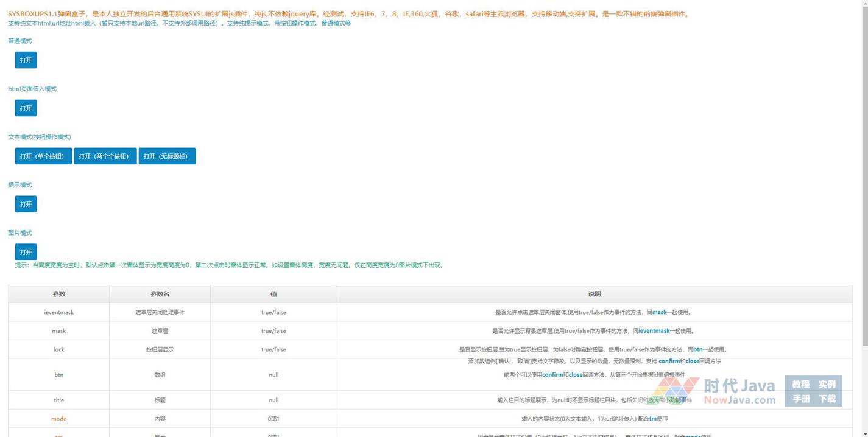Click 打开 button under html页面传入模式
Viewport: 868px width, 437px height.
pos(26,108)
